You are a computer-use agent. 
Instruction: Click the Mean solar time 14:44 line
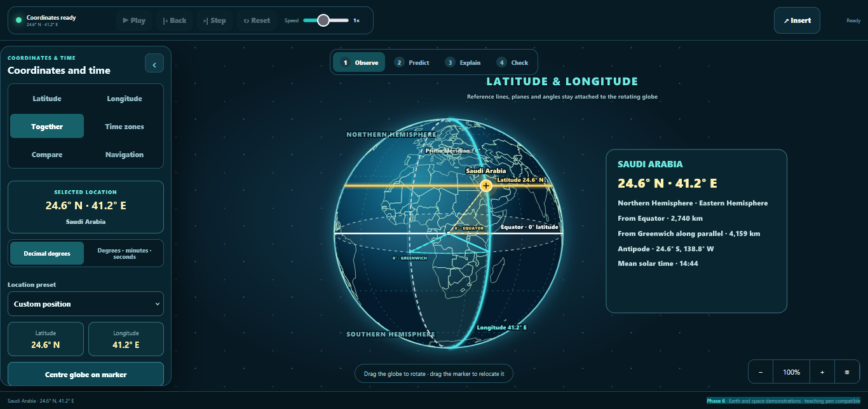point(658,263)
